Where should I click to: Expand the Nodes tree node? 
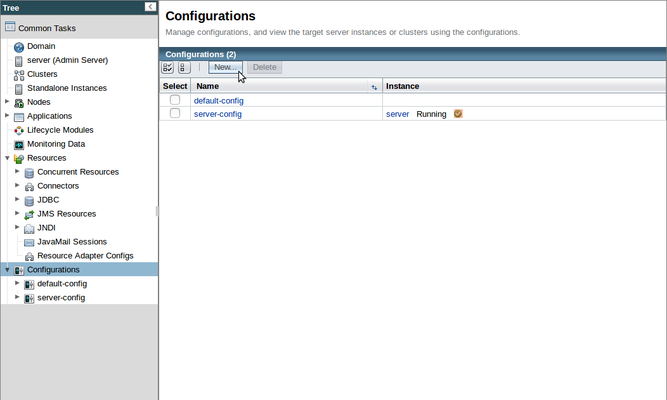(7, 101)
